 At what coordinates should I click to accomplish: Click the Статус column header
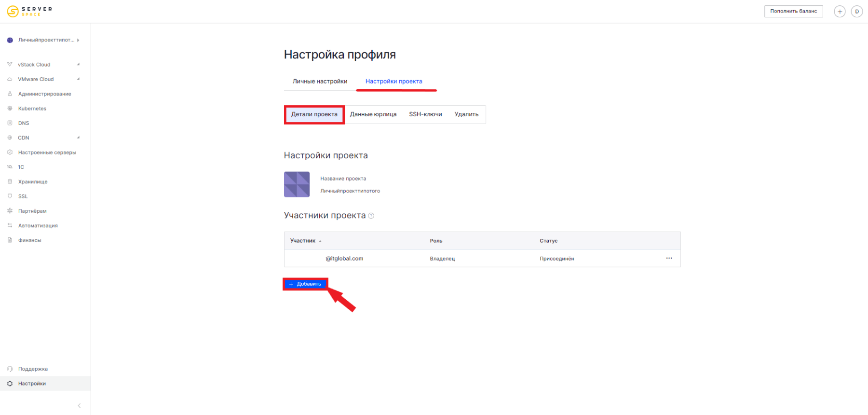(x=548, y=241)
